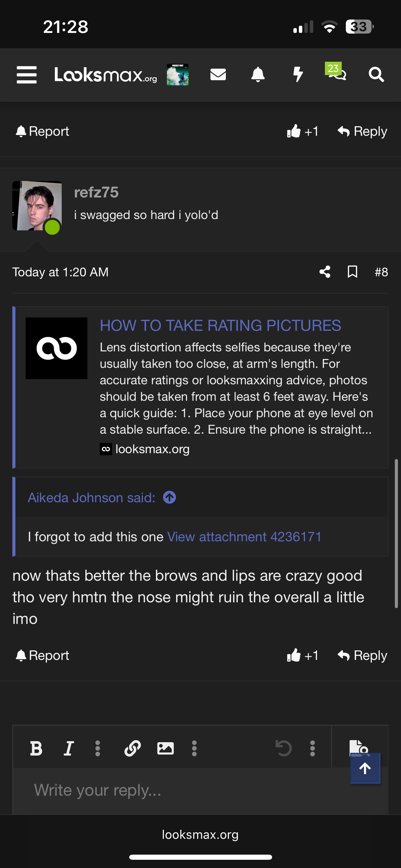The width and height of the screenshot is (401, 868).
Task: Open View attachment 4236171 link
Action: (x=244, y=537)
